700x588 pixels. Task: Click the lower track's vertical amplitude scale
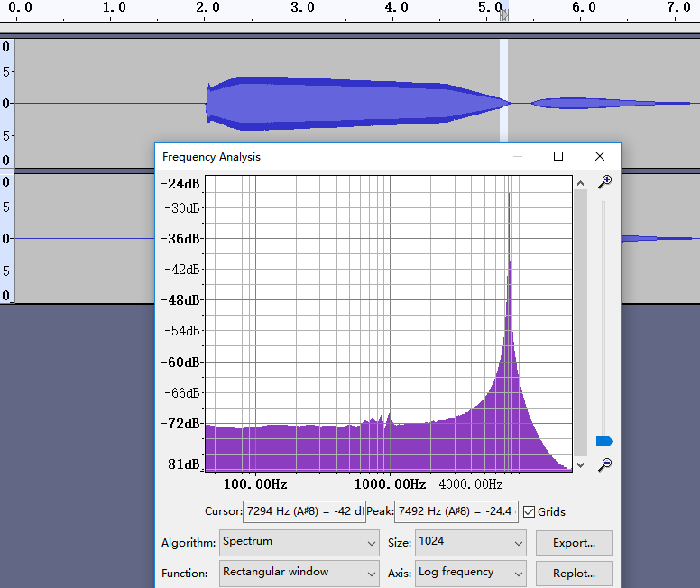[x=7, y=239]
